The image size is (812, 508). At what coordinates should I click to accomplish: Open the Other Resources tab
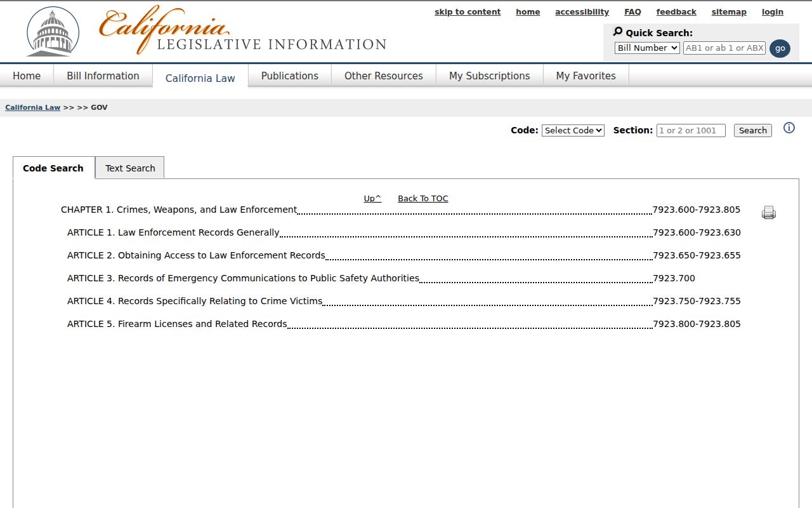point(384,76)
